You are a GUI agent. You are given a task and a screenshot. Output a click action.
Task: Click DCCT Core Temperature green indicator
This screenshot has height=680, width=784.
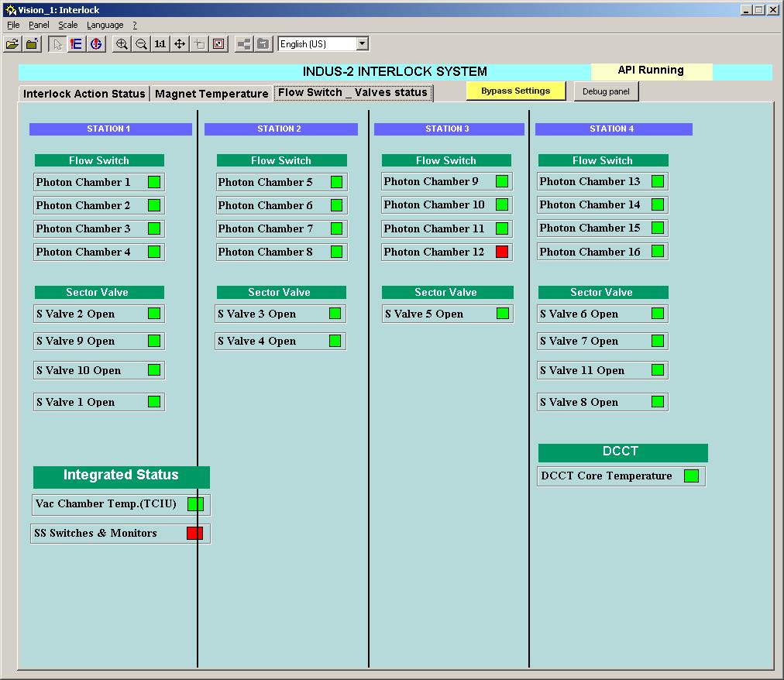click(692, 476)
